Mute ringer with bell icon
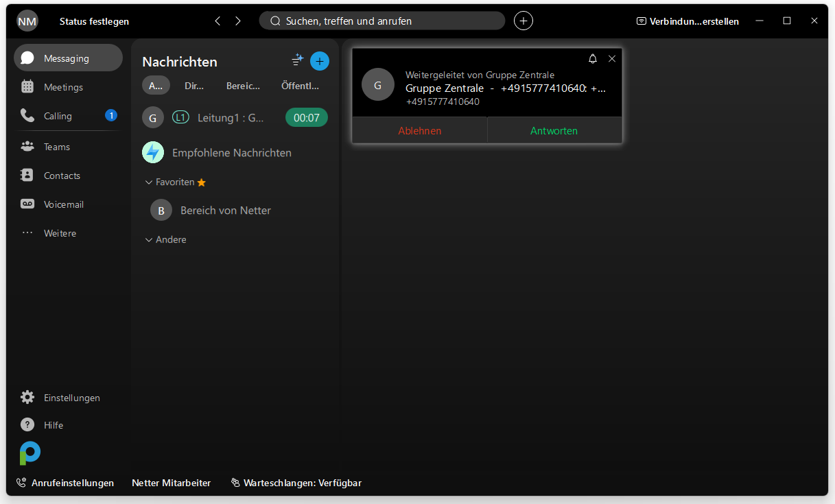 coord(593,59)
